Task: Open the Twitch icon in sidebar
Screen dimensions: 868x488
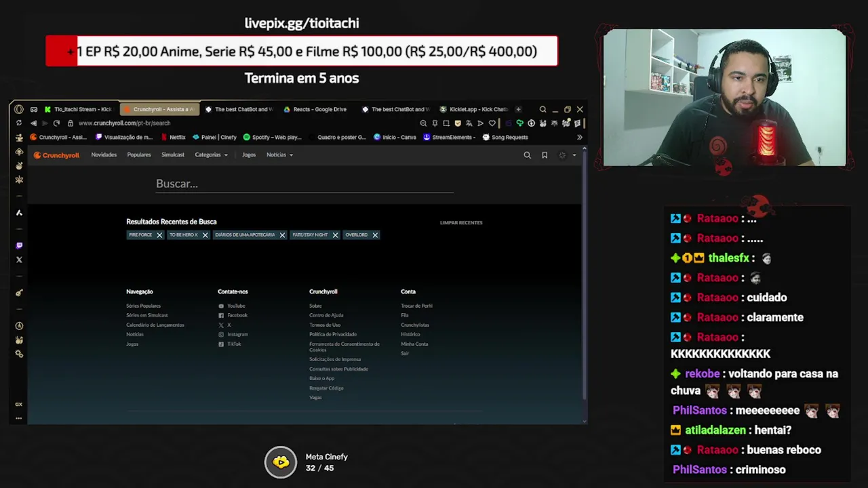Action: point(19,245)
